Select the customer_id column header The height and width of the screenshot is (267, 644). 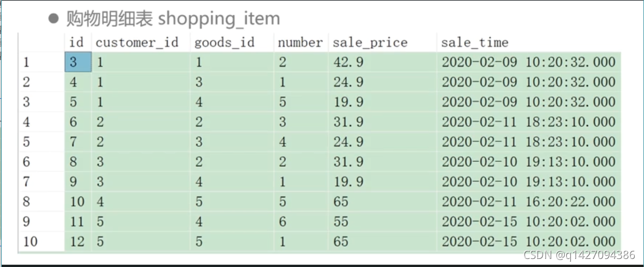[x=137, y=42]
